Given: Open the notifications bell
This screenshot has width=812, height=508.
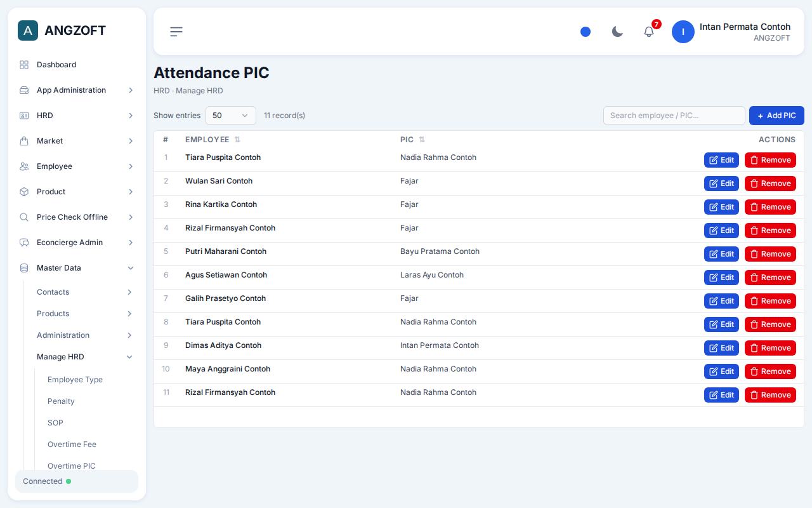Looking at the screenshot, I should tap(649, 32).
